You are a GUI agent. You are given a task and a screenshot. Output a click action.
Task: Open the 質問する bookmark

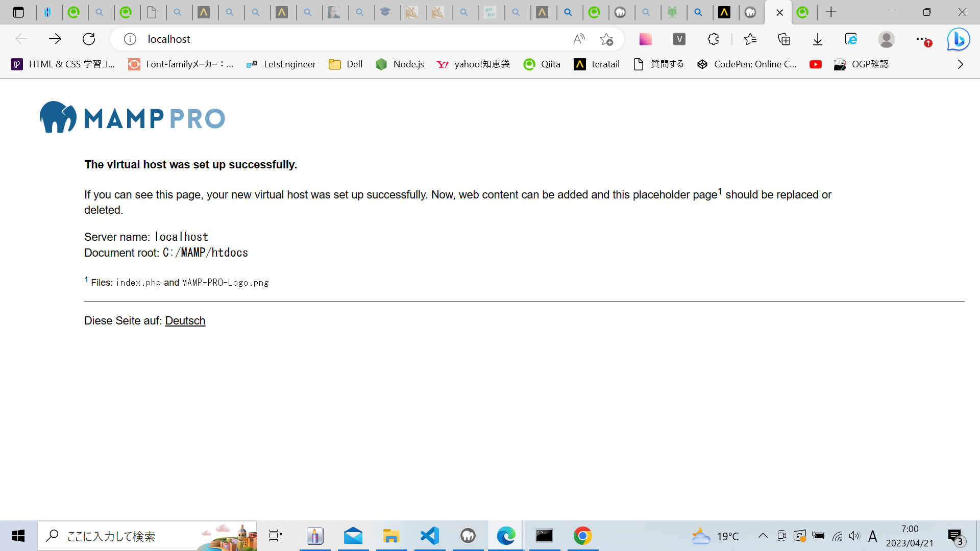tap(658, 64)
